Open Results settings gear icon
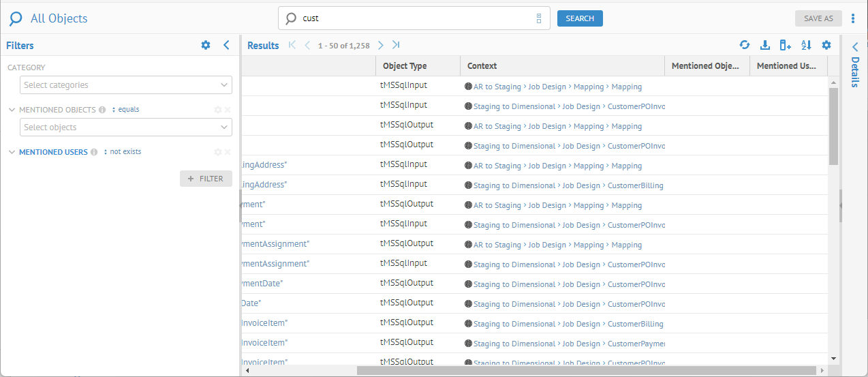The width and height of the screenshot is (868, 377). click(826, 45)
